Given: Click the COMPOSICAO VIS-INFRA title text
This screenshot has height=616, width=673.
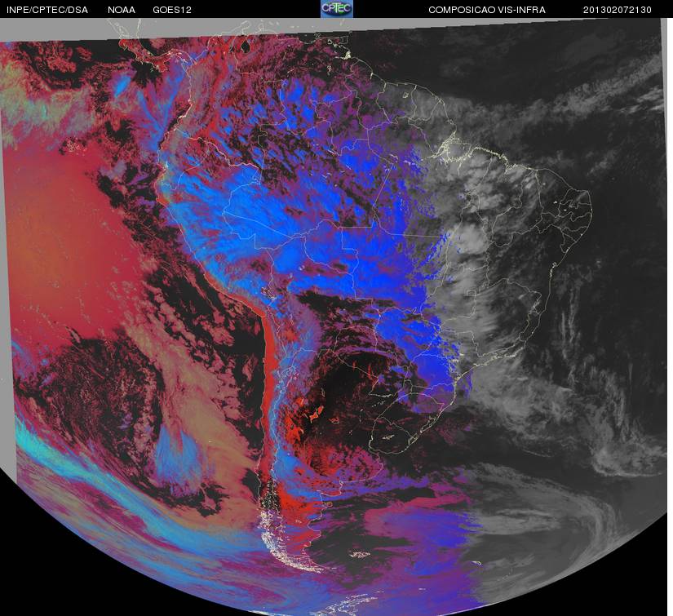Looking at the screenshot, I should click(487, 10).
